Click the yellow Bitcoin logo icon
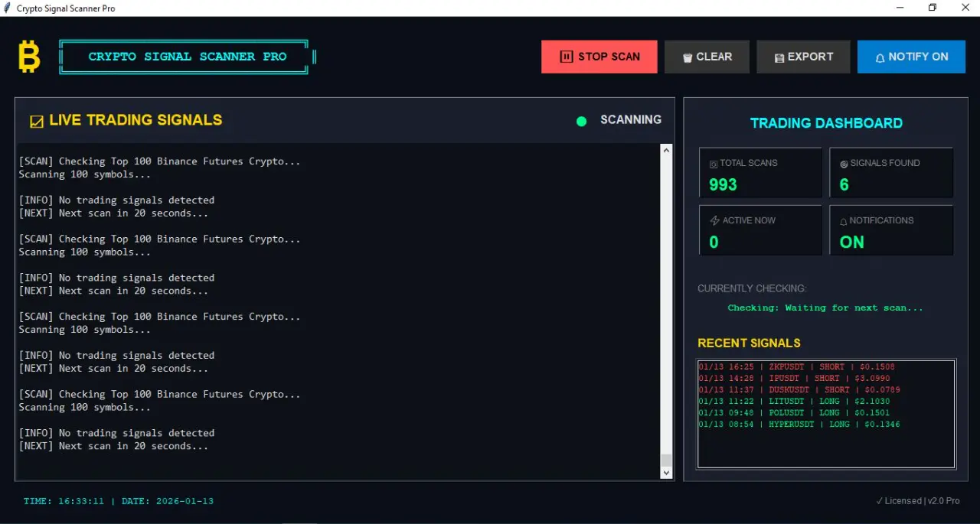980x524 pixels. (x=29, y=57)
